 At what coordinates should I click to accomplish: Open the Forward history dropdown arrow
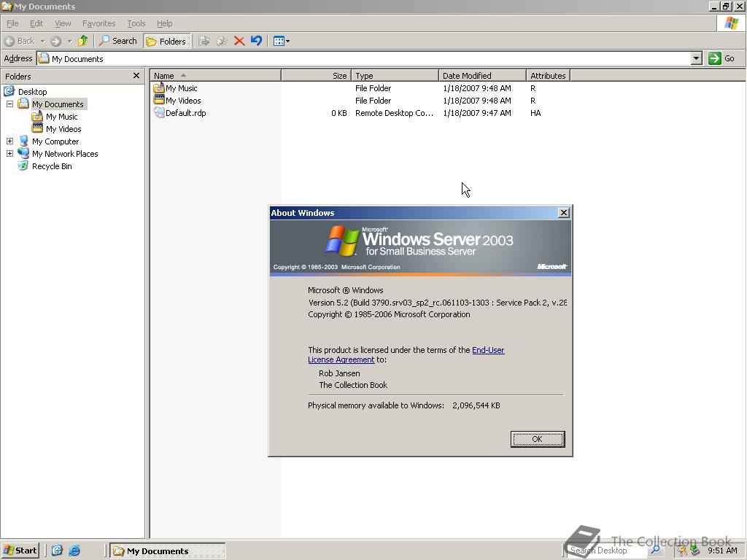(69, 41)
